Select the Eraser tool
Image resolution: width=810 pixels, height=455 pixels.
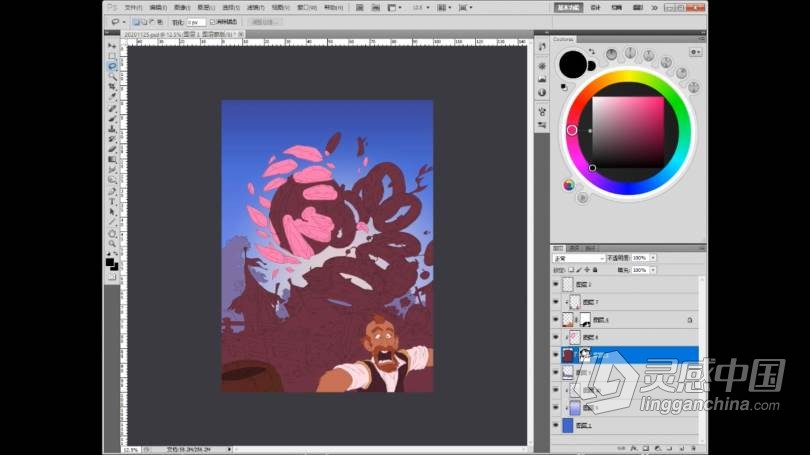112,150
